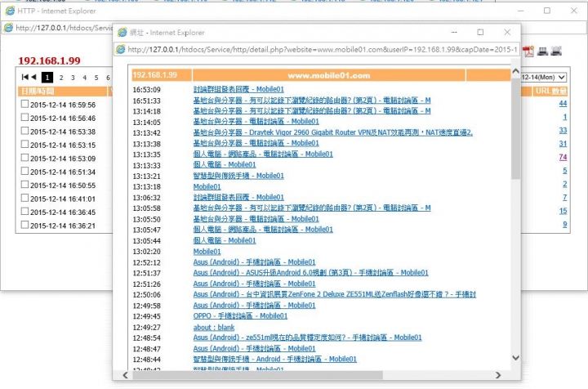Click the vertical scrollbar thumb in popup

[x=515, y=127]
